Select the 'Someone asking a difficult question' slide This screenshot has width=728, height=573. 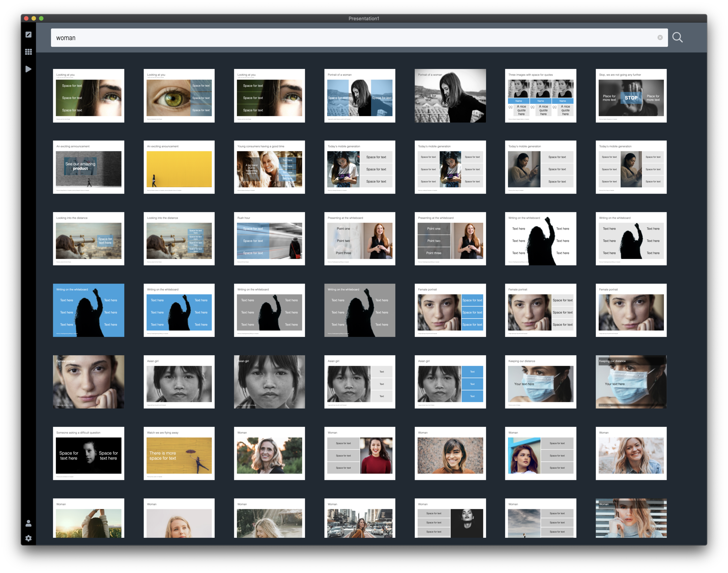89,453
